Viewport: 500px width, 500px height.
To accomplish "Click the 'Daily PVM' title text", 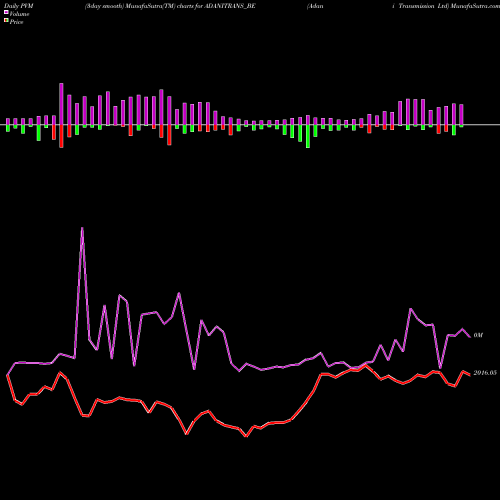I will click(19, 6).
